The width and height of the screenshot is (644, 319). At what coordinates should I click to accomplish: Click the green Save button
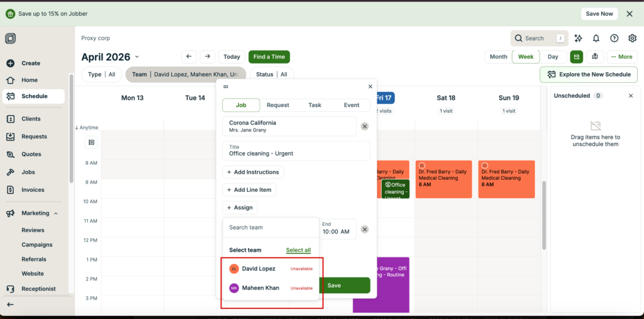pyautogui.click(x=344, y=285)
